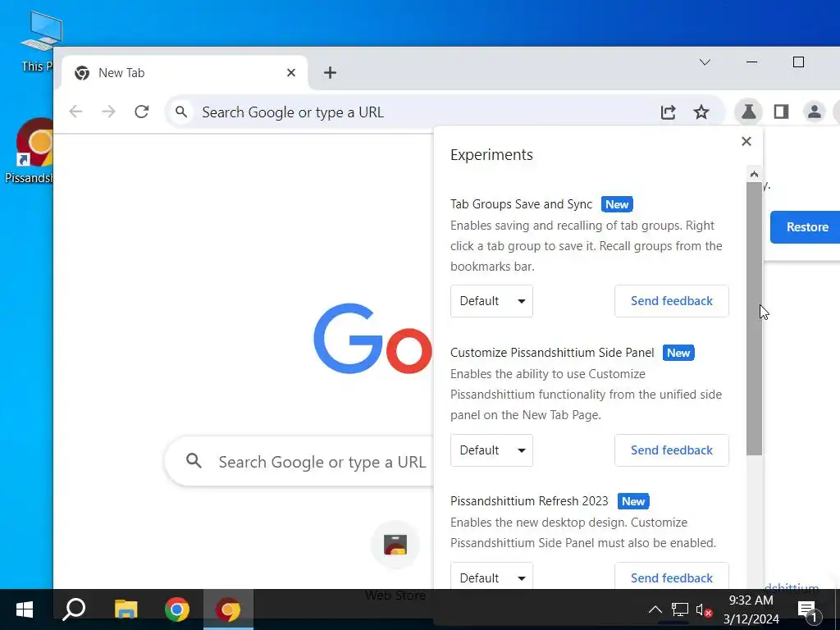This screenshot has height=630, width=840.
Task: Click the Pissandshittium Refresh 2023 title
Action: point(529,501)
